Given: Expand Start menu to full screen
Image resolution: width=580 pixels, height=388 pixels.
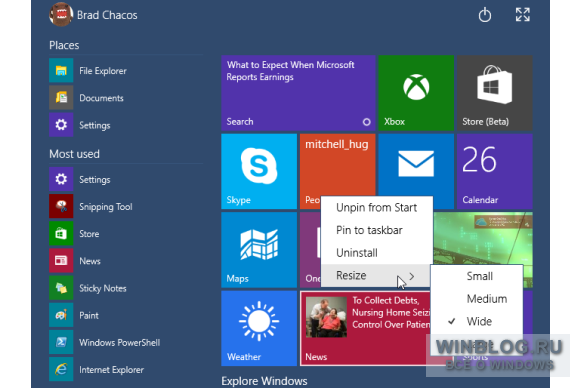Looking at the screenshot, I should 523,15.
